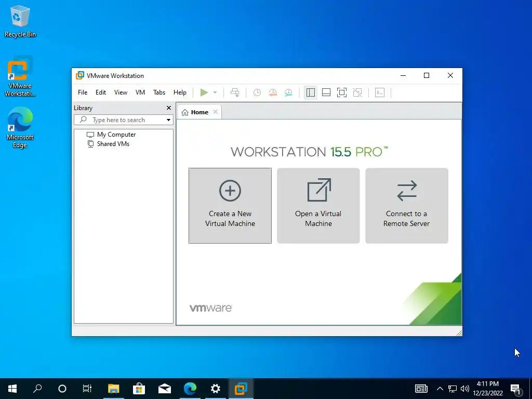Open the Snapshot Manager icon
This screenshot has width=532, height=399.
[x=288, y=92]
